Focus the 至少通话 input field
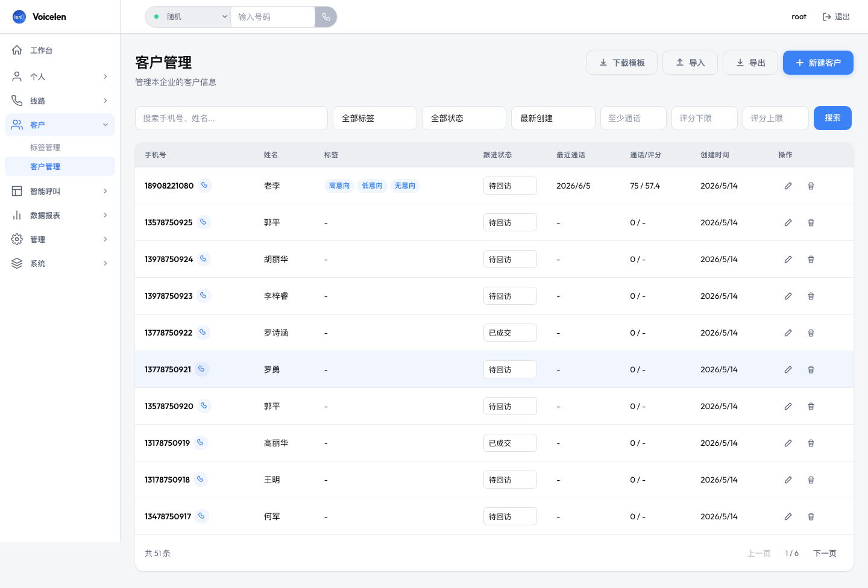This screenshot has height=588, width=868. (x=634, y=118)
